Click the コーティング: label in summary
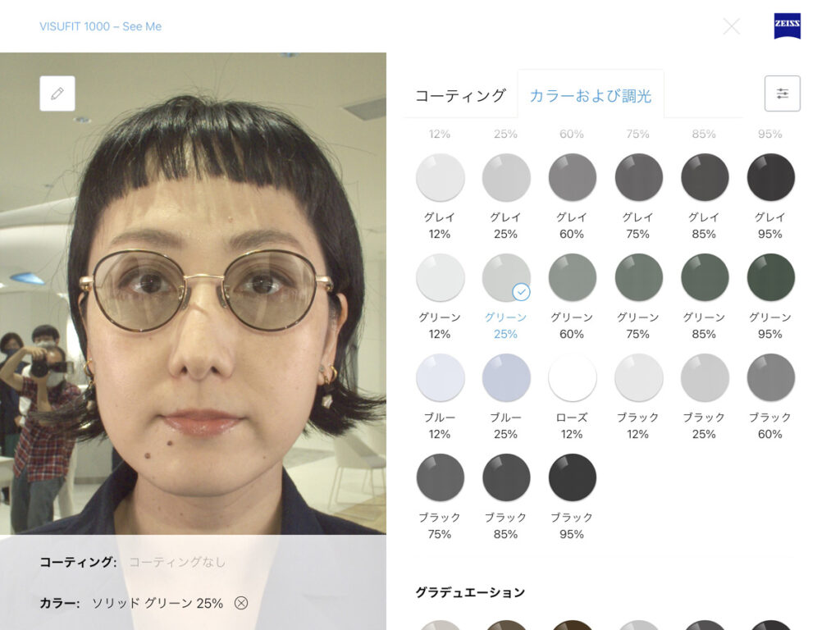This screenshot has height=630, width=840. [x=78, y=562]
